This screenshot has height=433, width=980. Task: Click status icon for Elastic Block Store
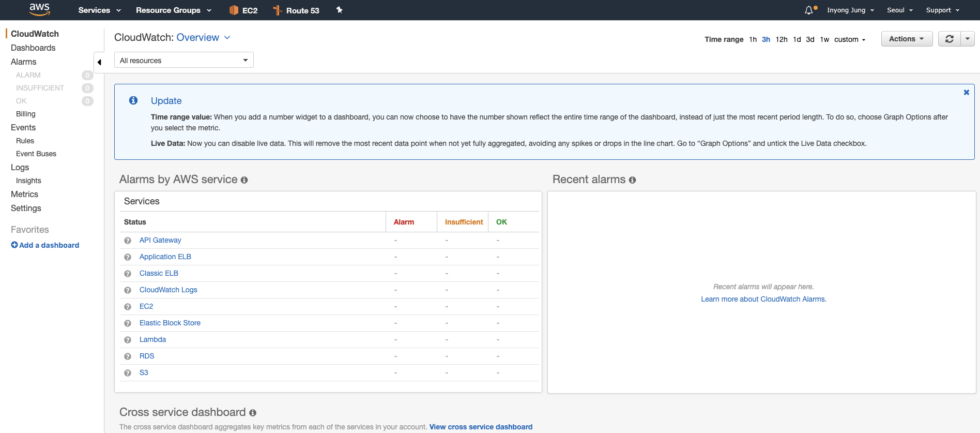pyautogui.click(x=128, y=323)
